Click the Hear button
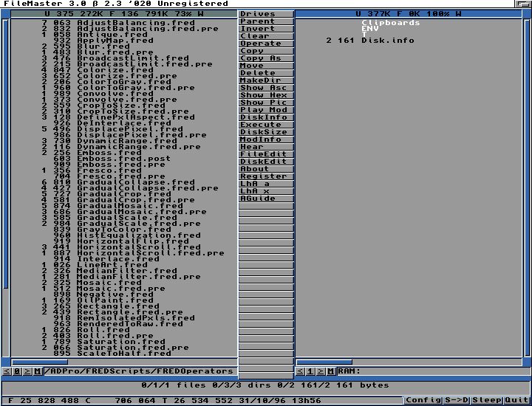The height and width of the screenshot is (406, 532). (266, 147)
